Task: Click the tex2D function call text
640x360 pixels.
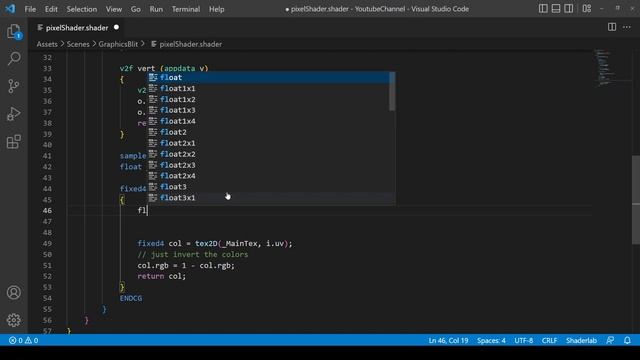Action: [x=206, y=244]
